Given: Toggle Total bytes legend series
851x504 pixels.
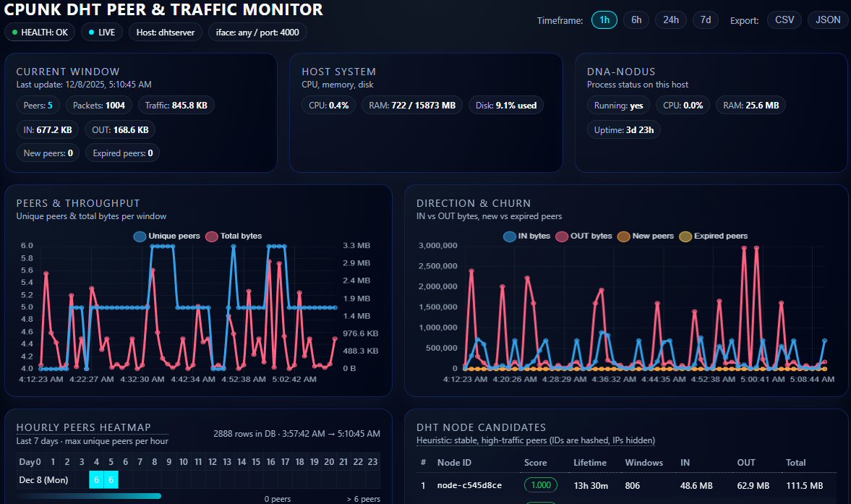Looking at the screenshot, I should [234, 236].
